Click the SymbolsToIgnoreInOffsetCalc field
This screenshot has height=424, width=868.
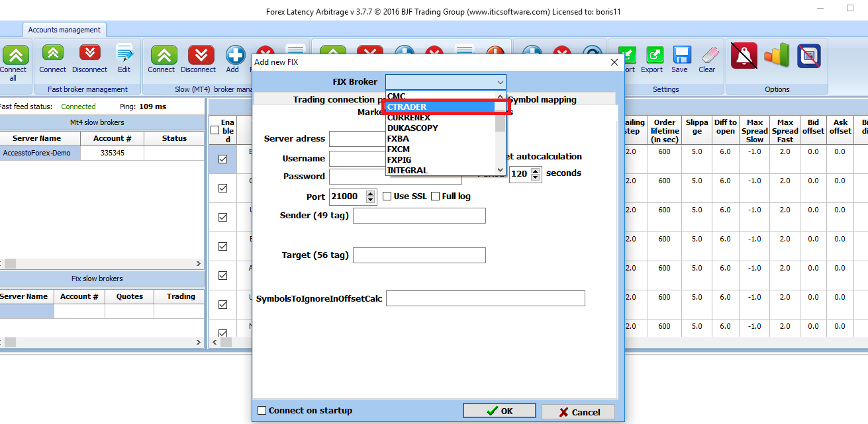click(485, 298)
